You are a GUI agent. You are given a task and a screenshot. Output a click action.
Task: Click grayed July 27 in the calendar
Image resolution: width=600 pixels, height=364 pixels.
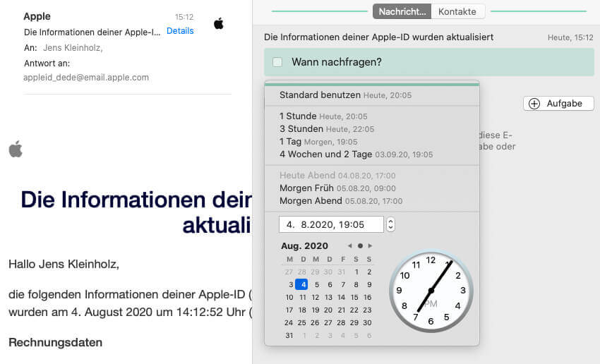pos(289,272)
